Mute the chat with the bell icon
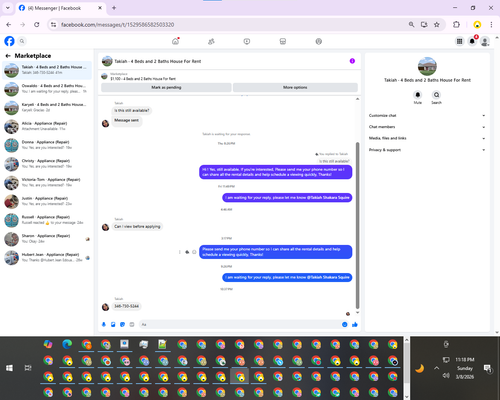The height and width of the screenshot is (400, 500). (418, 95)
